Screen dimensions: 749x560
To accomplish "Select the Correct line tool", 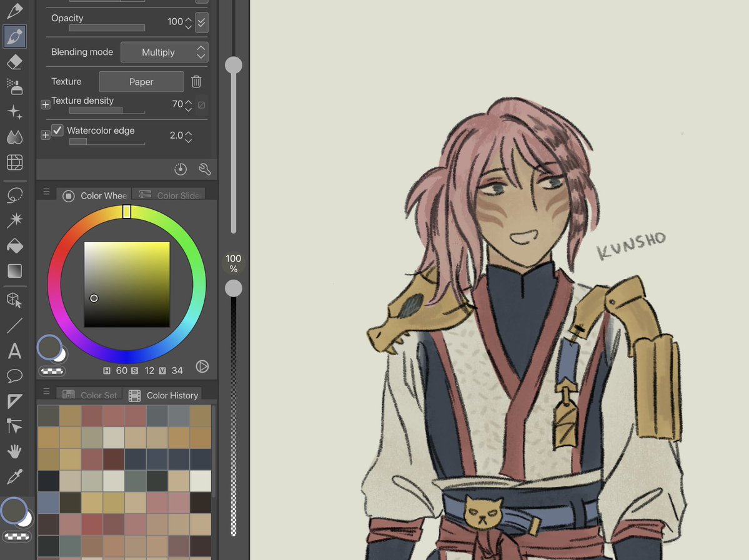I will [x=15, y=426].
